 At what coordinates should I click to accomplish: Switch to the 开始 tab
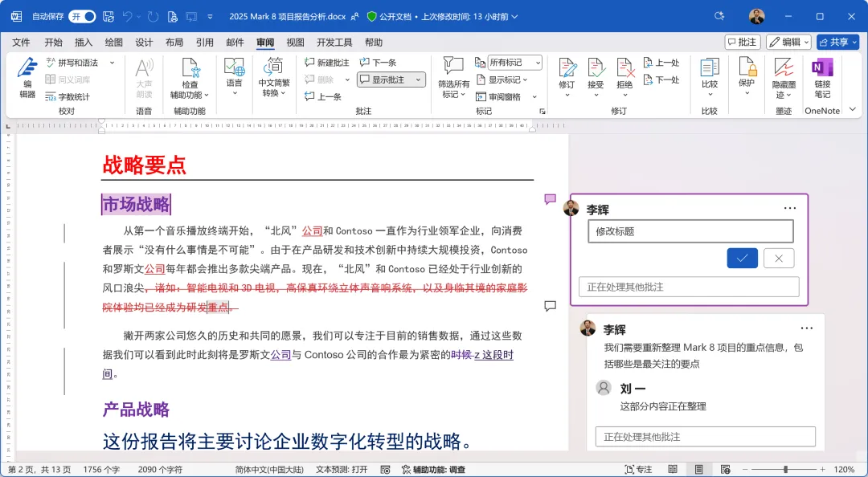coord(53,43)
